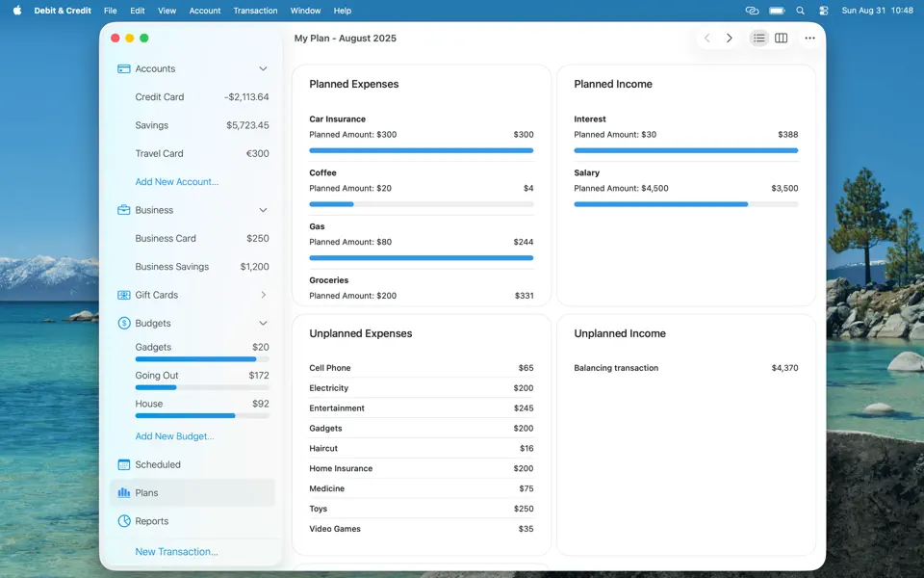
Task: Collapse the Business section
Action: [x=262, y=209]
